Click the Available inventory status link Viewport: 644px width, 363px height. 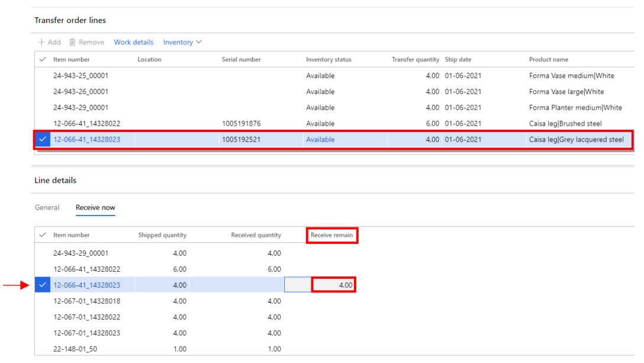click(320, 140)
